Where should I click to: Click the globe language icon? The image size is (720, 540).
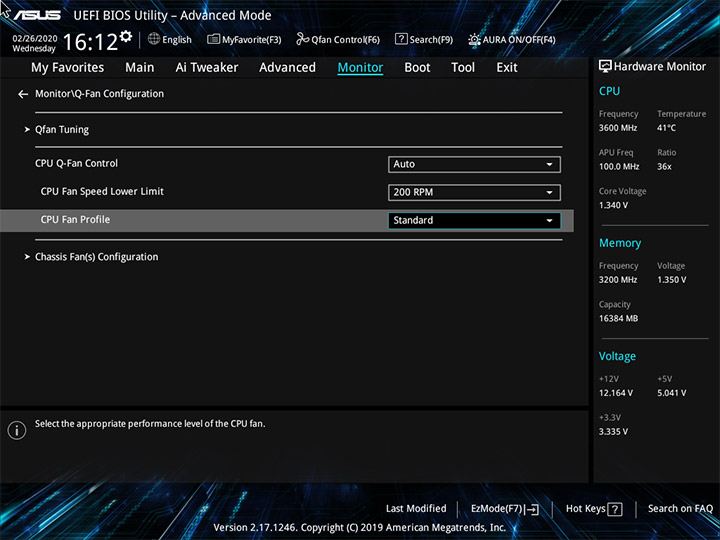coord(154,39)
